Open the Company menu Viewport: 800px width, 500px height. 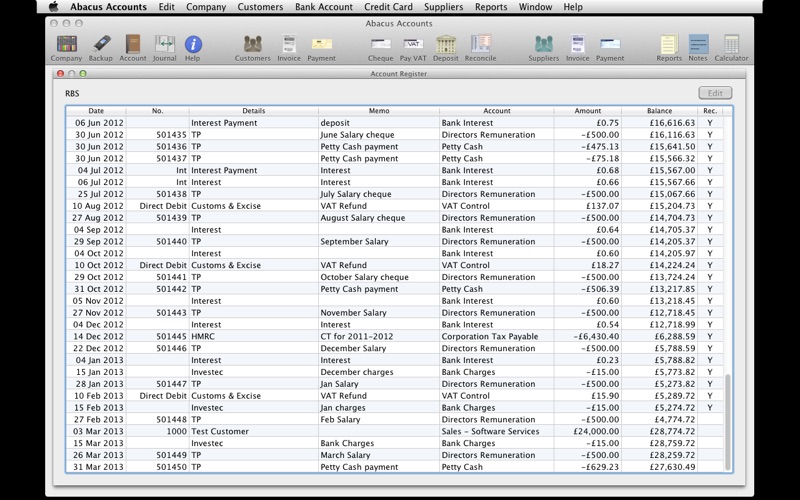point(206,7)
